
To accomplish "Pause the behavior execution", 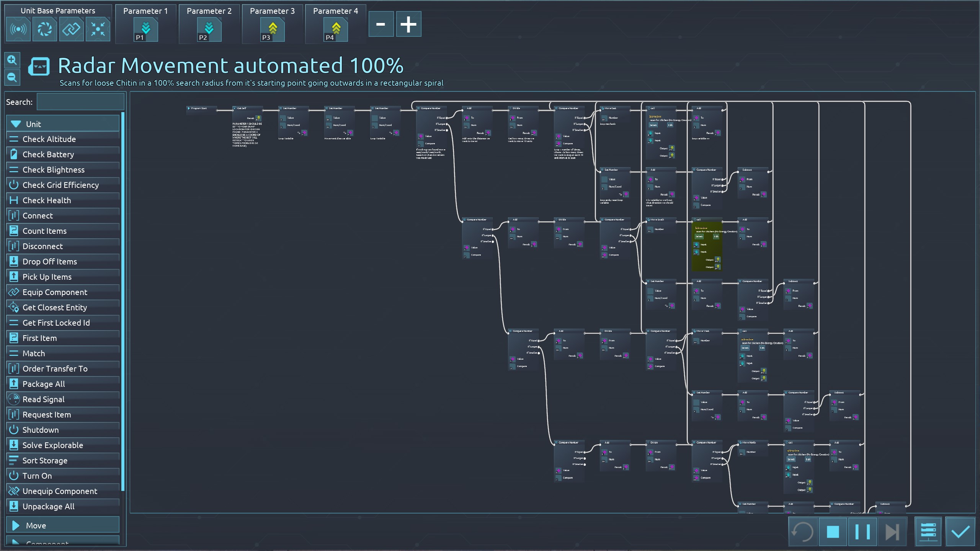I will coord(862,531).
